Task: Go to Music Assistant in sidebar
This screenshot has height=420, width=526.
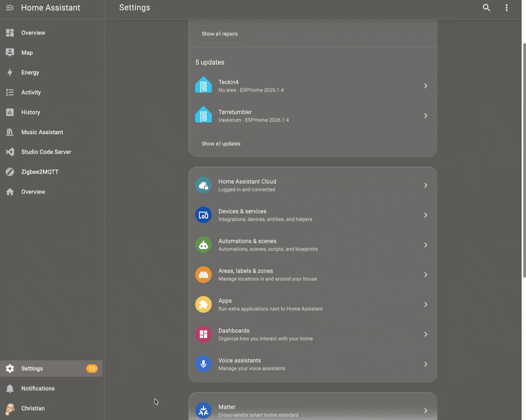Action: click(42, 132)
